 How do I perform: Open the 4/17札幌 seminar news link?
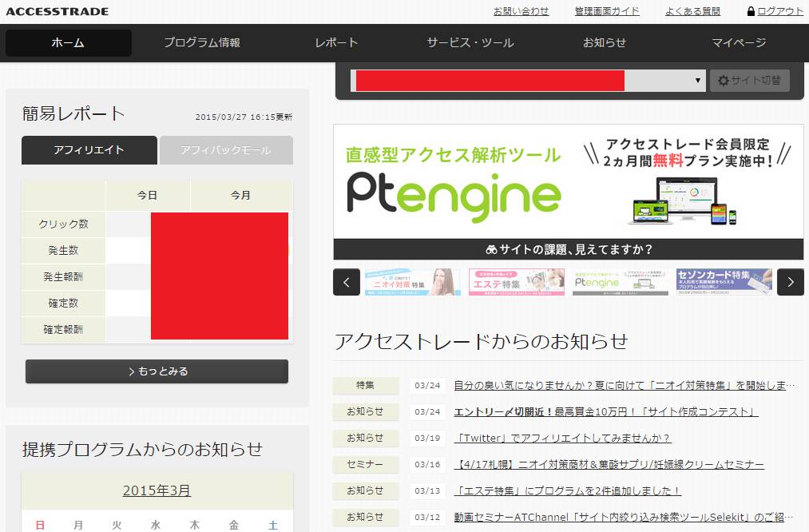pos(609,464)
